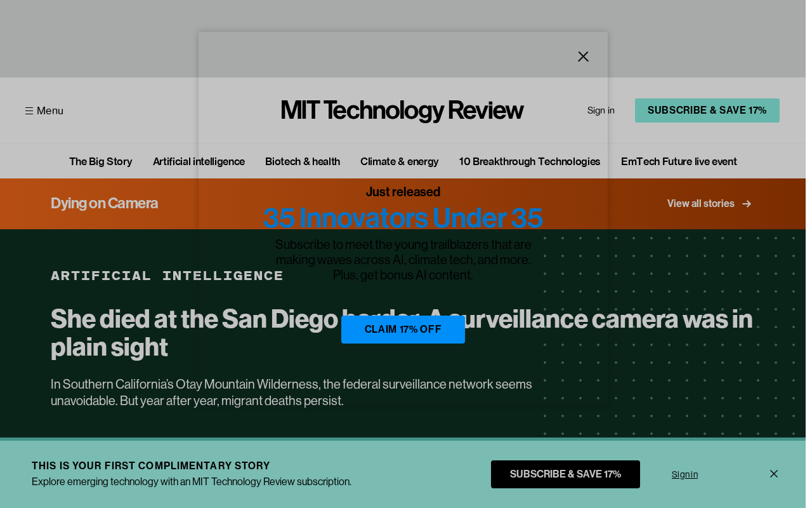
Task: Close the 35 Innovators popup
Action: (x=583, y=57)
